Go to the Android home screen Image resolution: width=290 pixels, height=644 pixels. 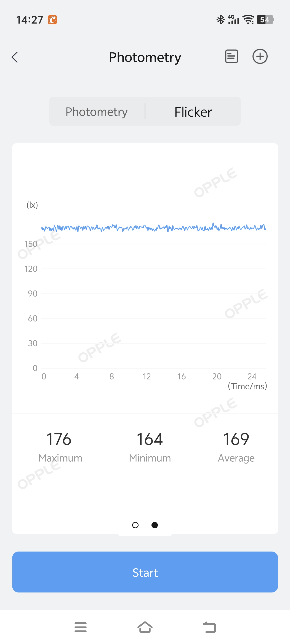[x=145, y=627]
